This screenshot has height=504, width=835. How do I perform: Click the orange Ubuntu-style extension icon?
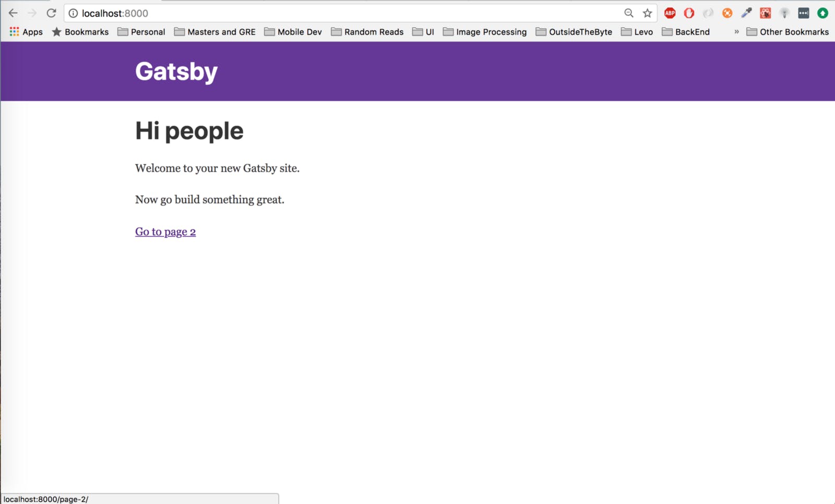pyautogui.click(x=726, y=13)
